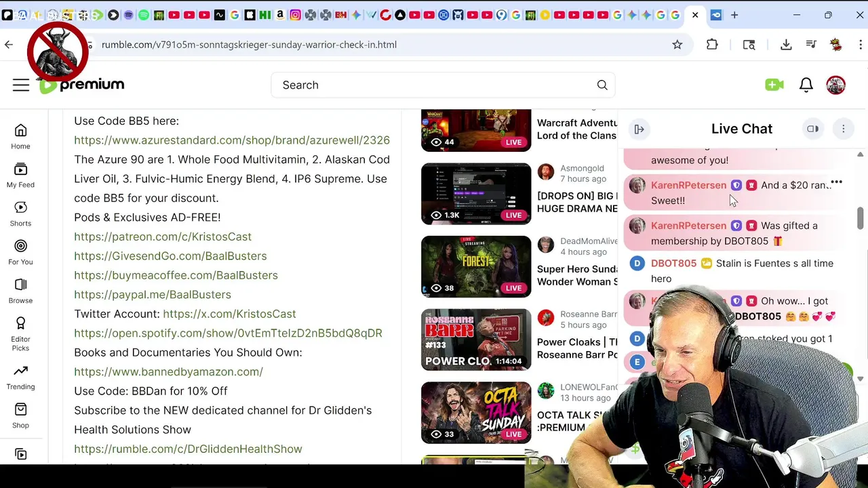Open My Feed in sidebar

coord(20,175)
